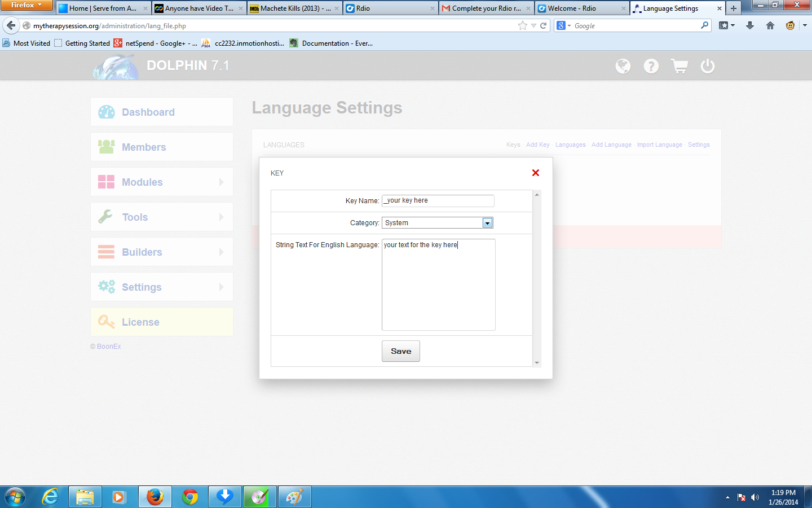The height and width of the screenshot is (508, 812).
Task: Expand the Tools sidebar arrow
Action: (221, 217)
